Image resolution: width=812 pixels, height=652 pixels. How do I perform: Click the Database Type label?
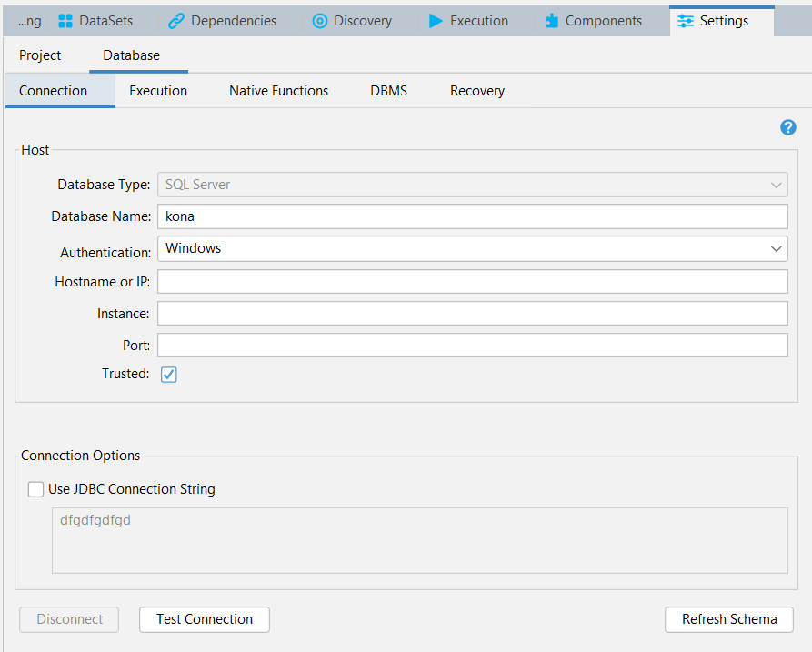pyautogui.click(x=104, y=185)
